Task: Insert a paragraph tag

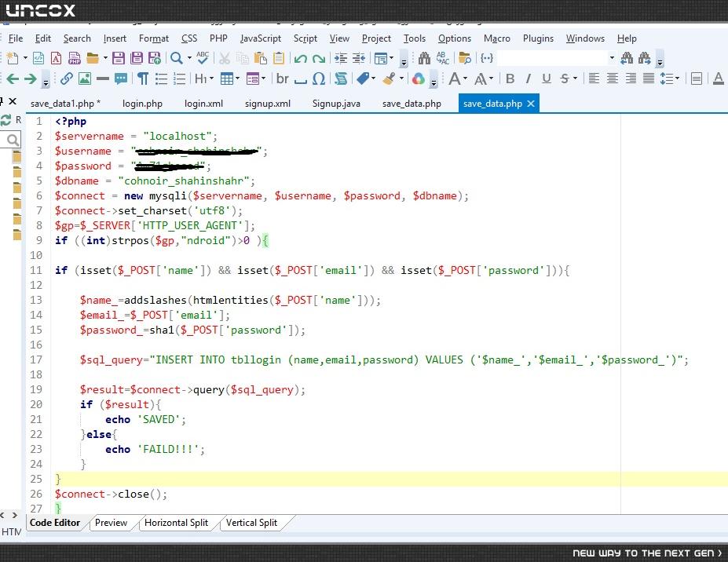Action: pos(143,78)
